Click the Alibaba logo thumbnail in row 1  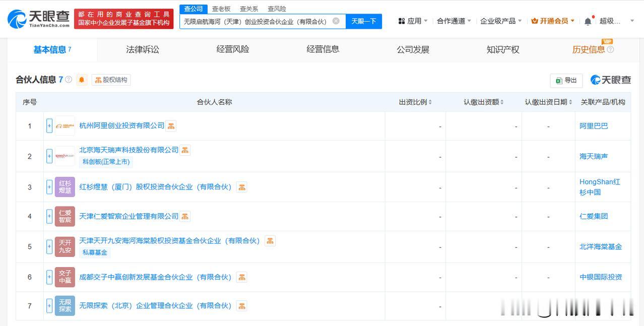65,126
